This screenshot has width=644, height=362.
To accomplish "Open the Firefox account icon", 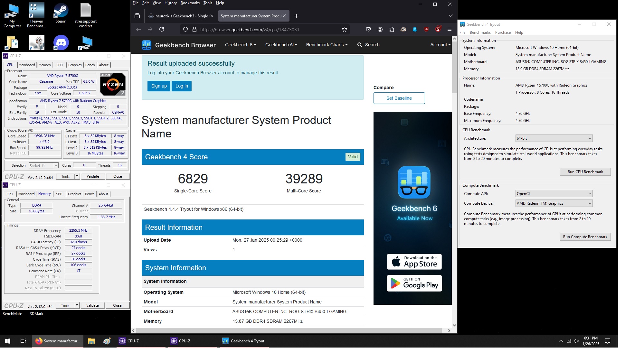I will [x=380, y=29].
